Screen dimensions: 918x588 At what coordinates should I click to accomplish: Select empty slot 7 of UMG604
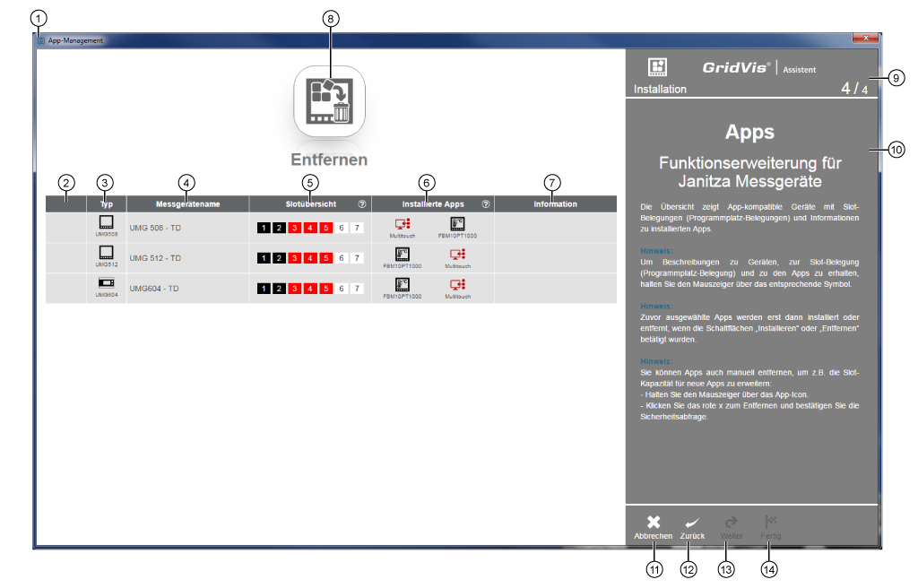tap(358, 289)
